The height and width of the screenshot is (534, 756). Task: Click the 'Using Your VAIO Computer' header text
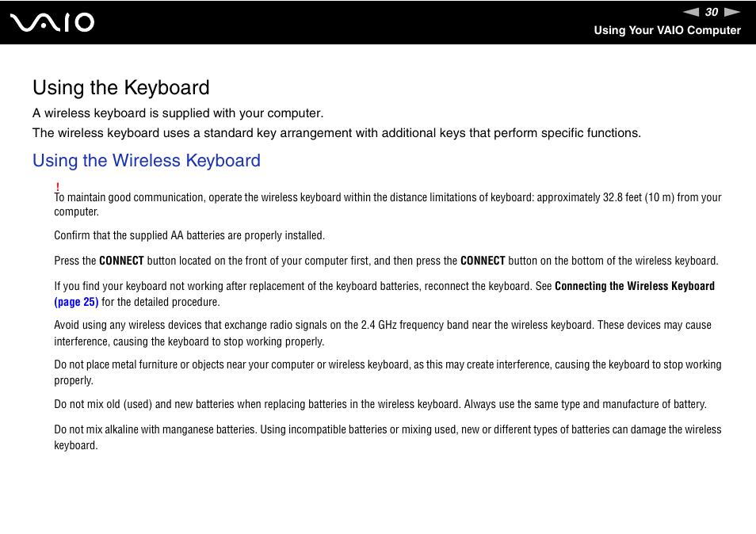tap(666, 30)
